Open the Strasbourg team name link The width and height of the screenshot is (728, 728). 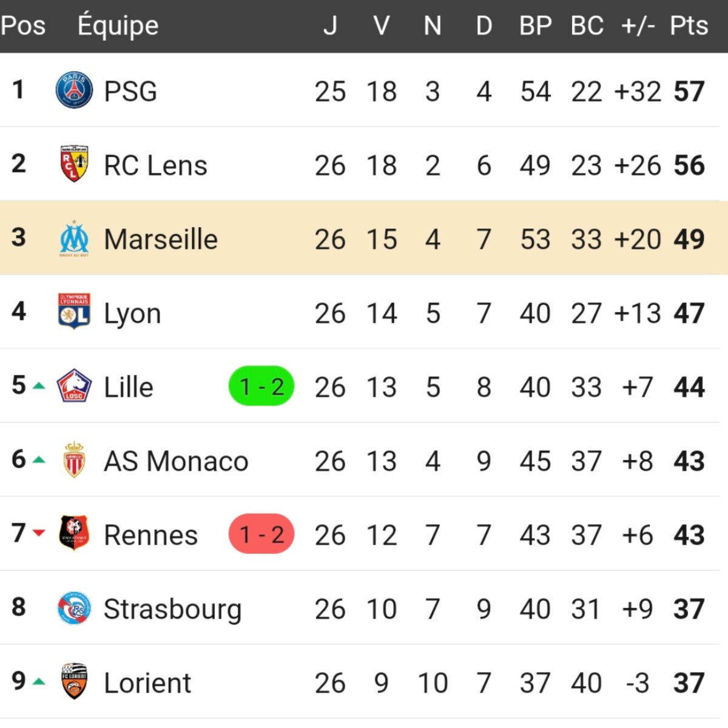point(173,610)
